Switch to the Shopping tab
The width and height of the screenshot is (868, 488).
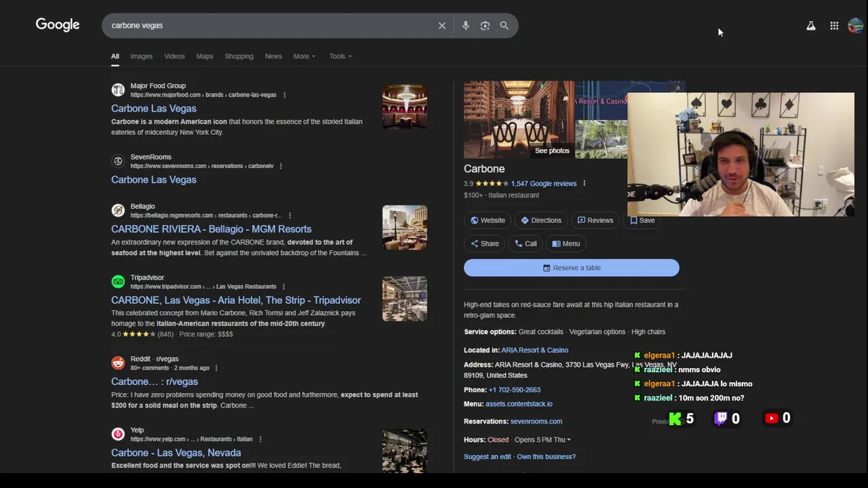pos(239,56)
